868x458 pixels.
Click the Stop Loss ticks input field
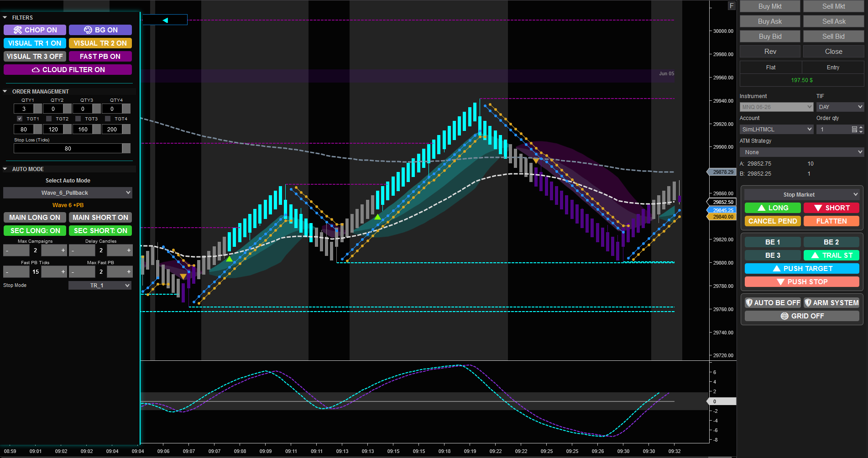(x=68, y=149)
